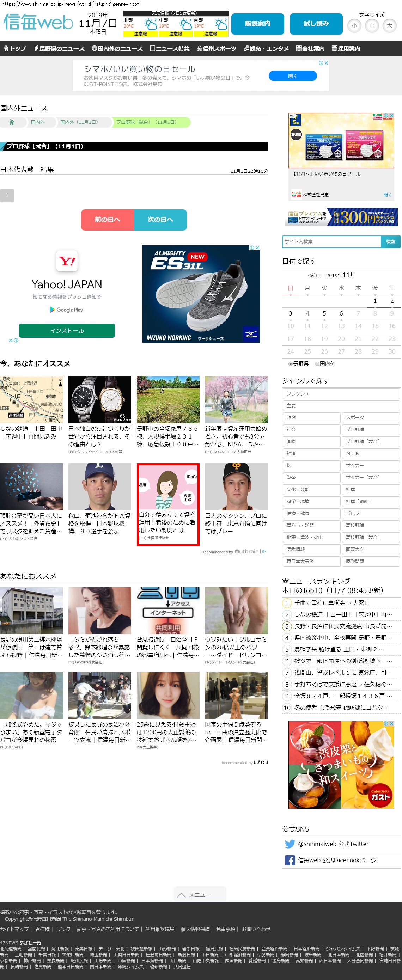Choose the プロ野球 genre link
This screenshot has height=980, width=402.
(370, 429)
